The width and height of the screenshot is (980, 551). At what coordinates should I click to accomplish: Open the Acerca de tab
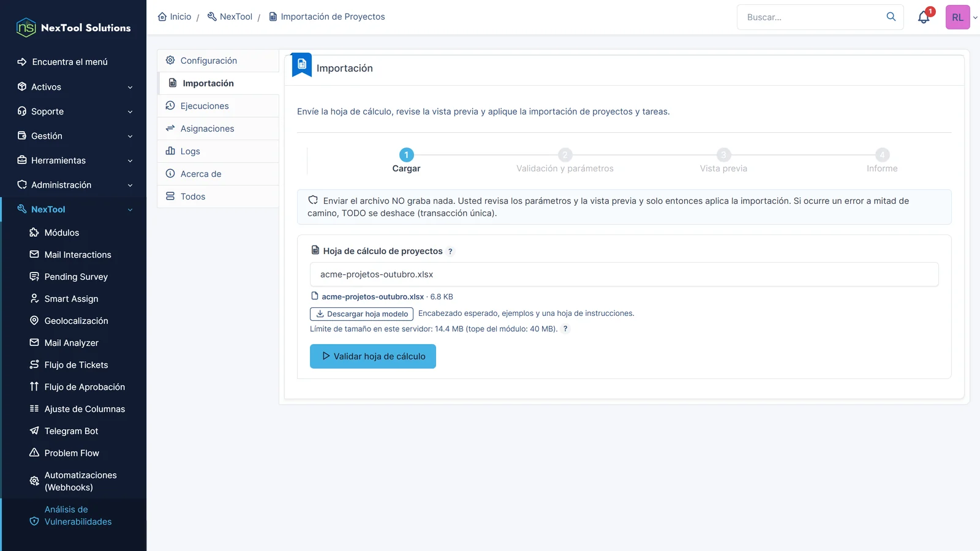coord(218,174)
